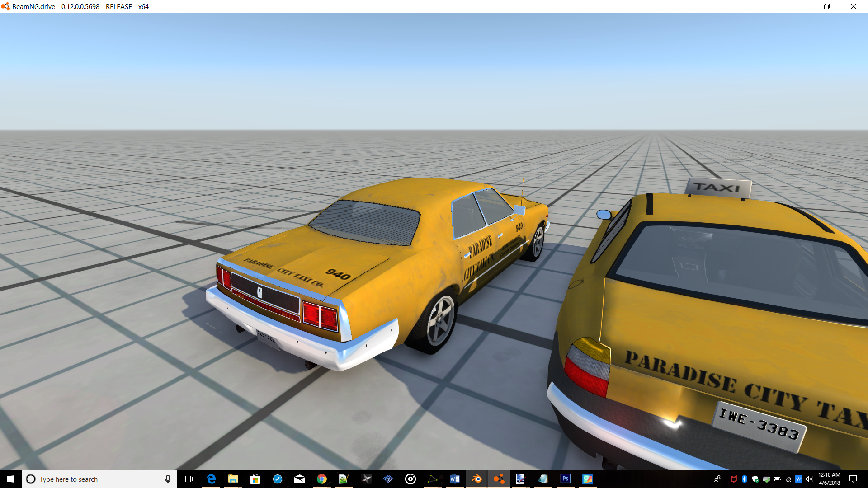Open the People icon in the tray
Viewport: 868px width, 488px height.
click(x=717, y=479)
